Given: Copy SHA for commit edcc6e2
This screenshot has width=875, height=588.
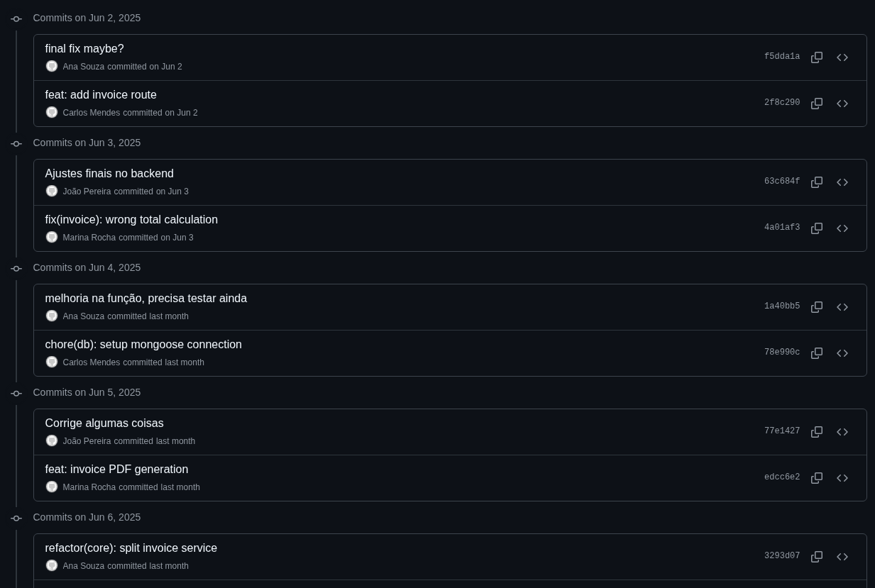Looking at the screenshot, I should [817, 478].
